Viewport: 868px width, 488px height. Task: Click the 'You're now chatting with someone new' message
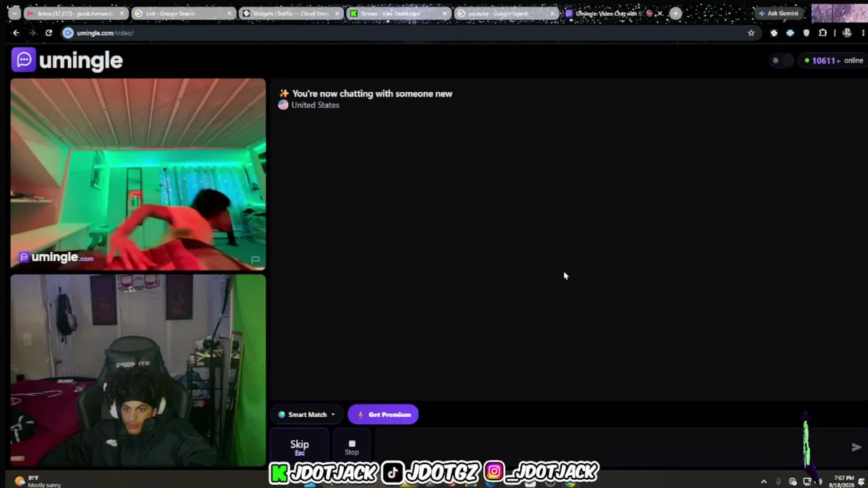tap(372, 94)
